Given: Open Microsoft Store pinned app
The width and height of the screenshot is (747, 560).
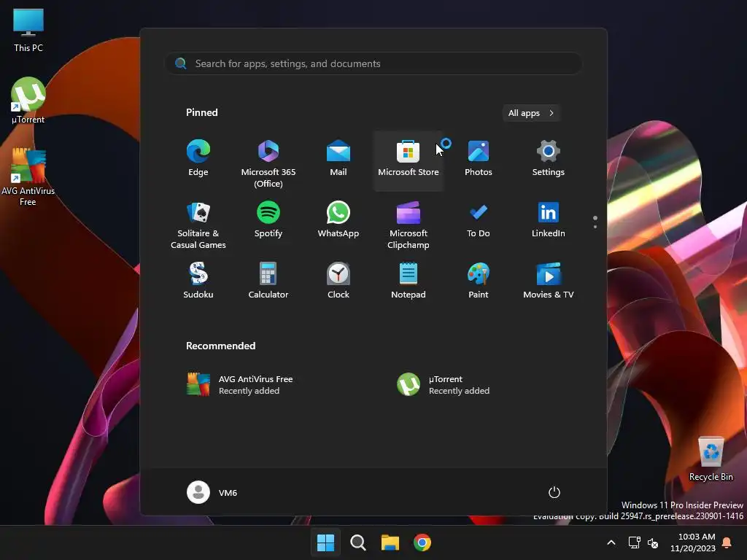Looking at the screenshot, I should [409, 160].
